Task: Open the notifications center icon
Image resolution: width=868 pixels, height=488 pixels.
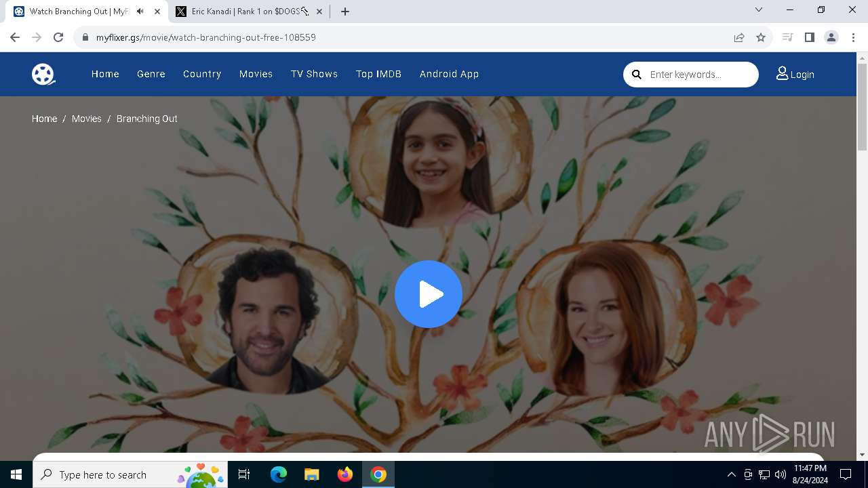Action: [846, 474]
